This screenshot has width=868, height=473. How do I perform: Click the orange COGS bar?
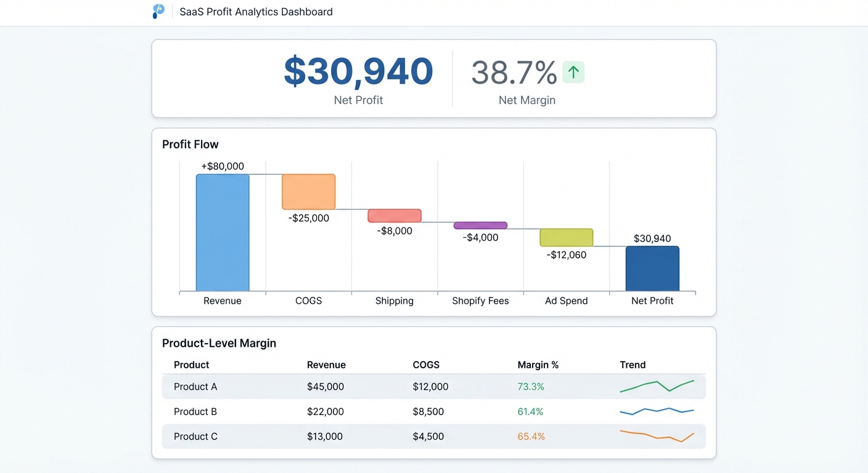[x=309, y=192]
